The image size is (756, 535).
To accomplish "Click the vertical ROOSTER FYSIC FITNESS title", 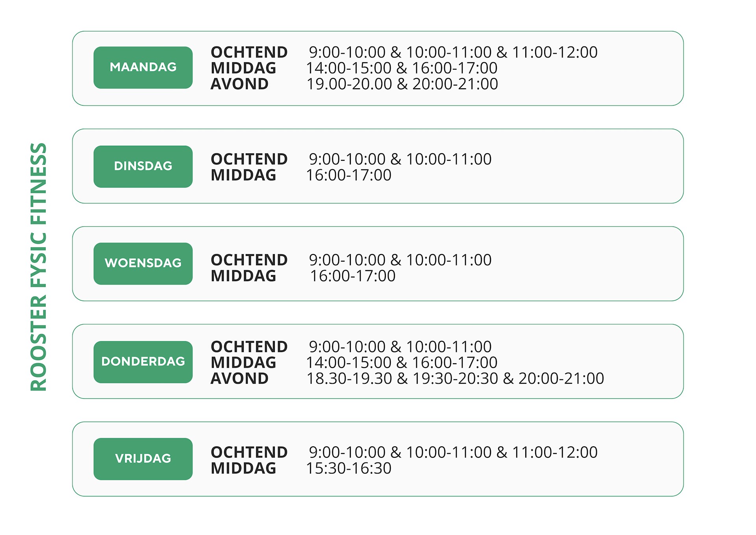I will pyautogui.click(x=39, y=267).
